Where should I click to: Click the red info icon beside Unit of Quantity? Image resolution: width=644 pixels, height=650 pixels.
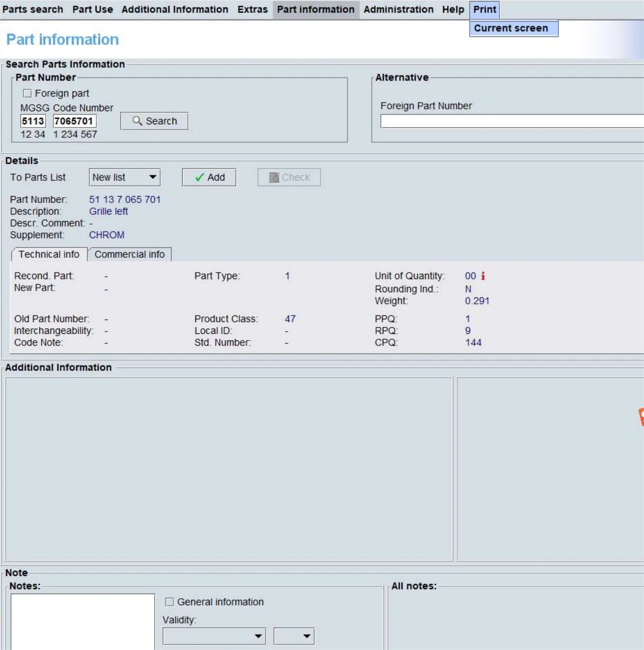tap(483, 276)
